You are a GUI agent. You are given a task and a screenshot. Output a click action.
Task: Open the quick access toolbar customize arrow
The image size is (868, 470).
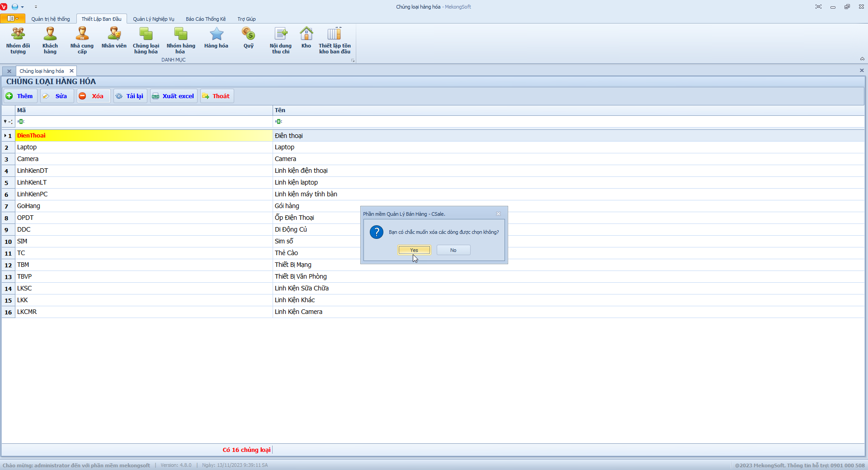[36, 7]
